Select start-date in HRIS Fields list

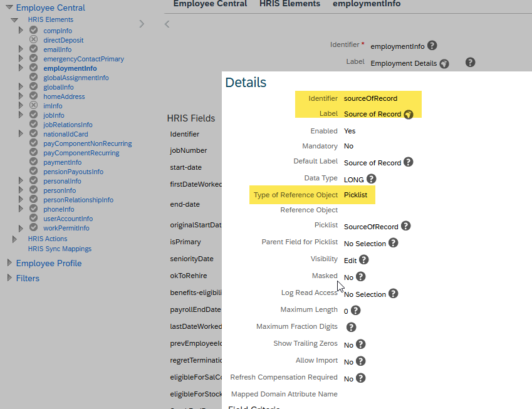[x=185, y=167]
